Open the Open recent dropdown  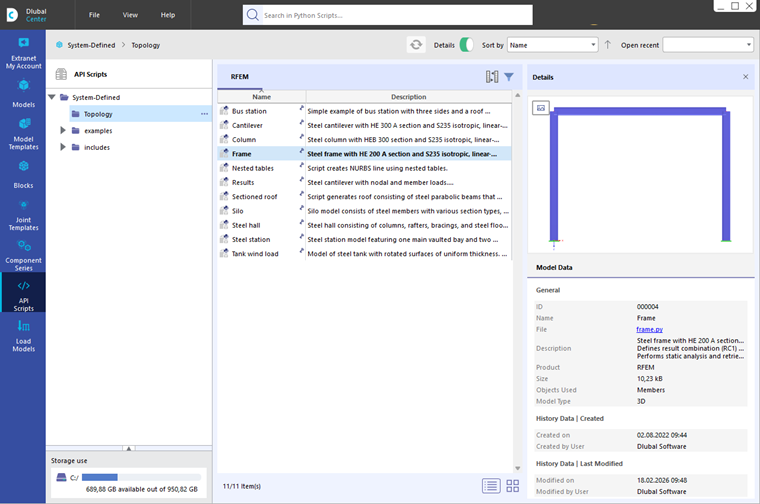click(x=708, y=45)
